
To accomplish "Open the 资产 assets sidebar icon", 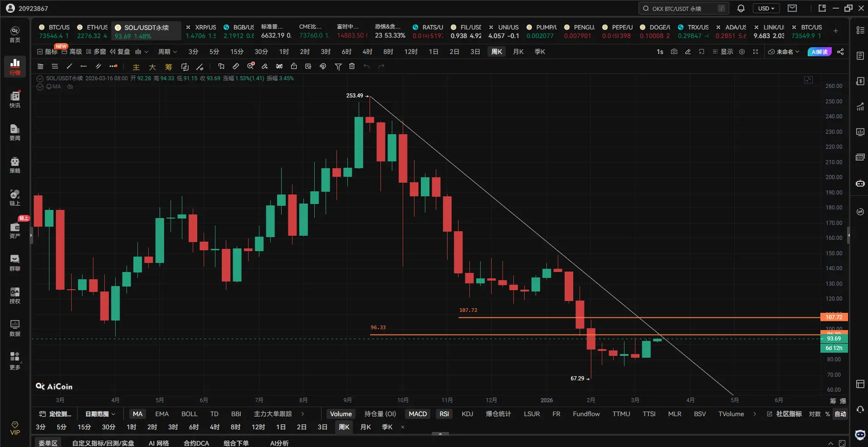I will pos(15,230).
